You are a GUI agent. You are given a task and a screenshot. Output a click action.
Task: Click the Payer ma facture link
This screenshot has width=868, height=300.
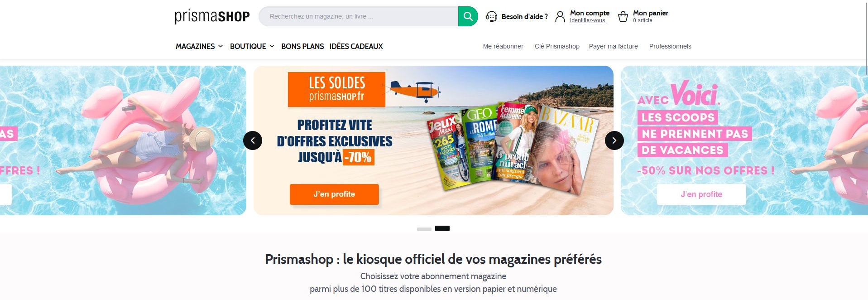click(613, 46)
